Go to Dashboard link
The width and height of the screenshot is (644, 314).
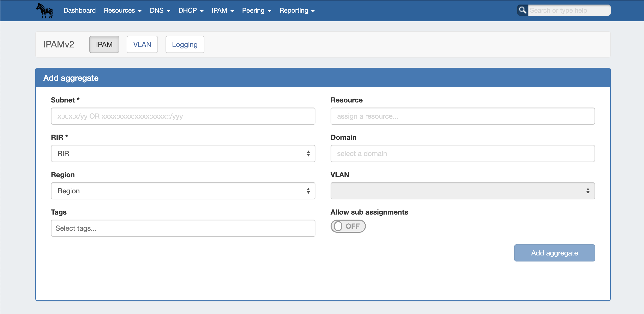[79, 11]
